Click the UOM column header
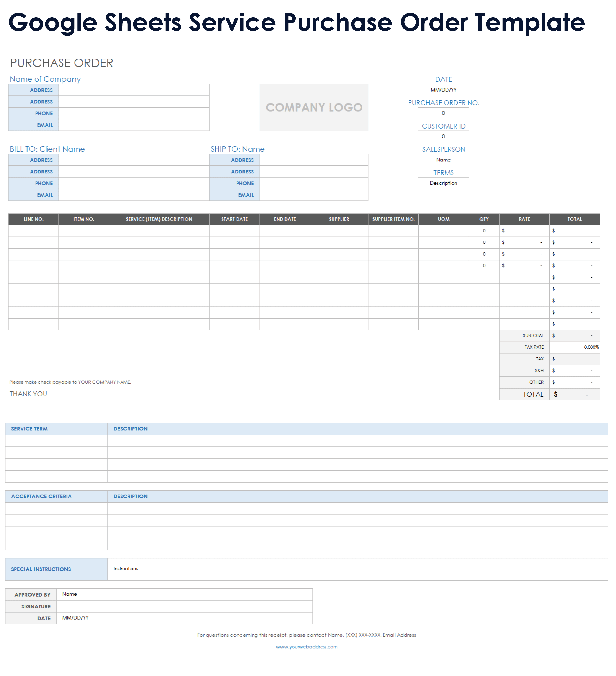The width and height of the screenshot is (616, 676). [444, 219]
